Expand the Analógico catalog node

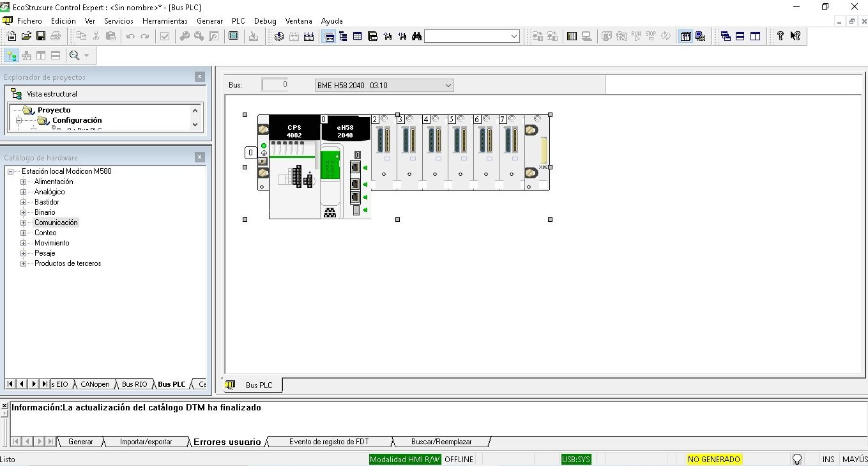pyautogui.click(x=24, y=192)
